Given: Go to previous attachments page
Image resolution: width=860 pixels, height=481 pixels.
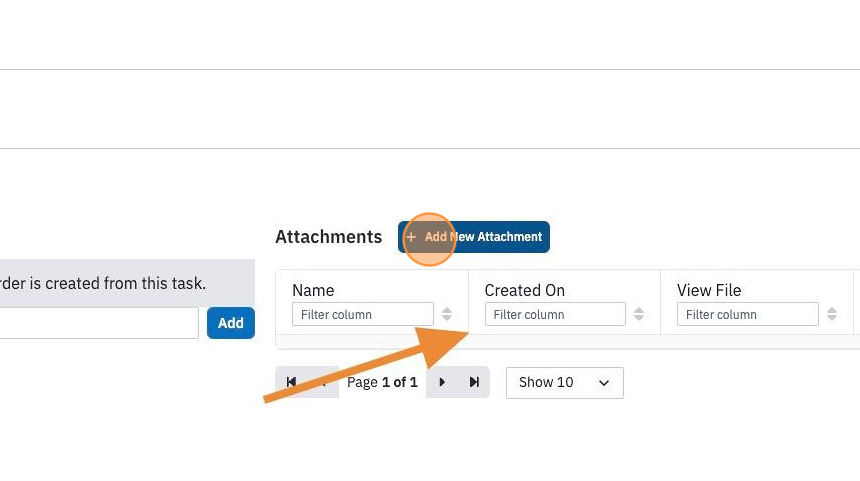Looking at the screenshot, I should (x=323, y=382).
